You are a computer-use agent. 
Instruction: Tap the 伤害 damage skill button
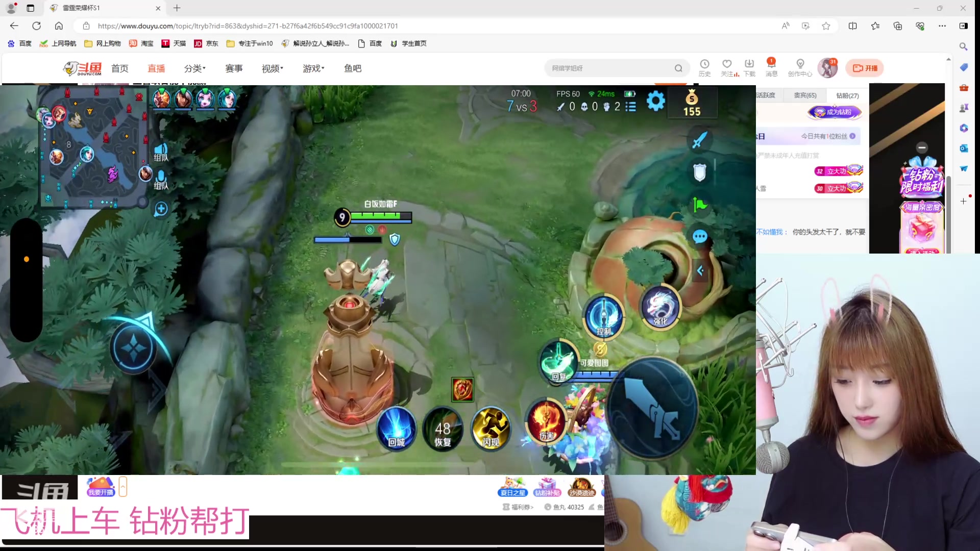547,421
